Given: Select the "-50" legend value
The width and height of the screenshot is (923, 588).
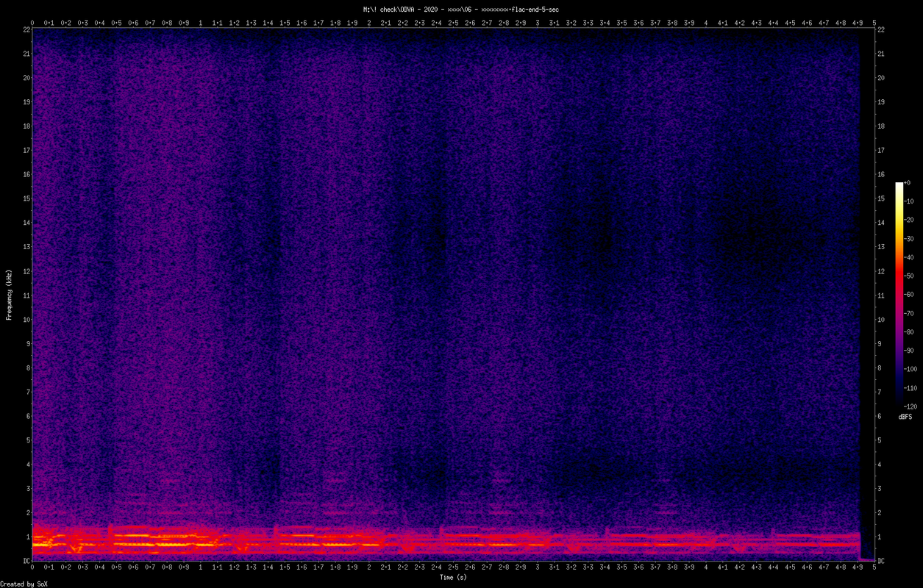Looking at the screenshot, I should 910,276.
